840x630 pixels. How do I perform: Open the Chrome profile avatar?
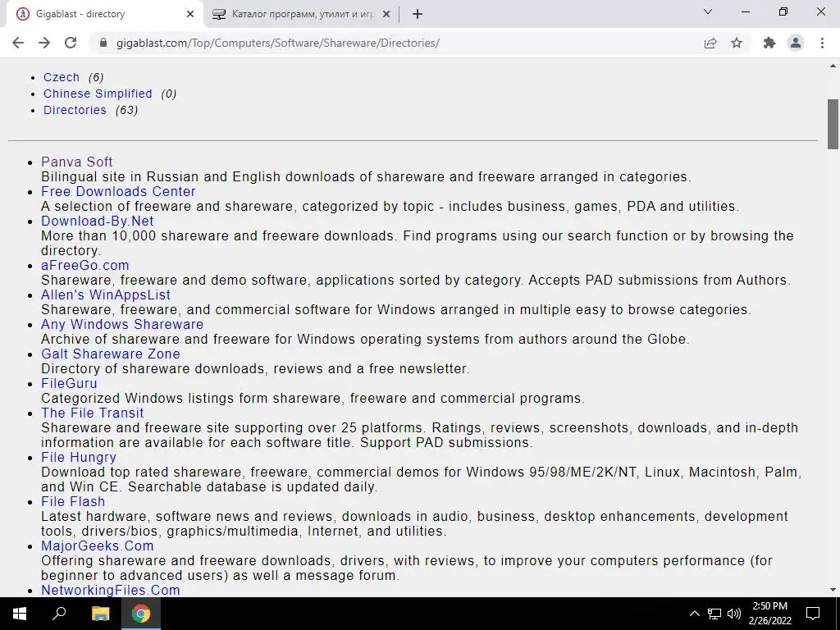pyautogui.click(x=796, y=43)
